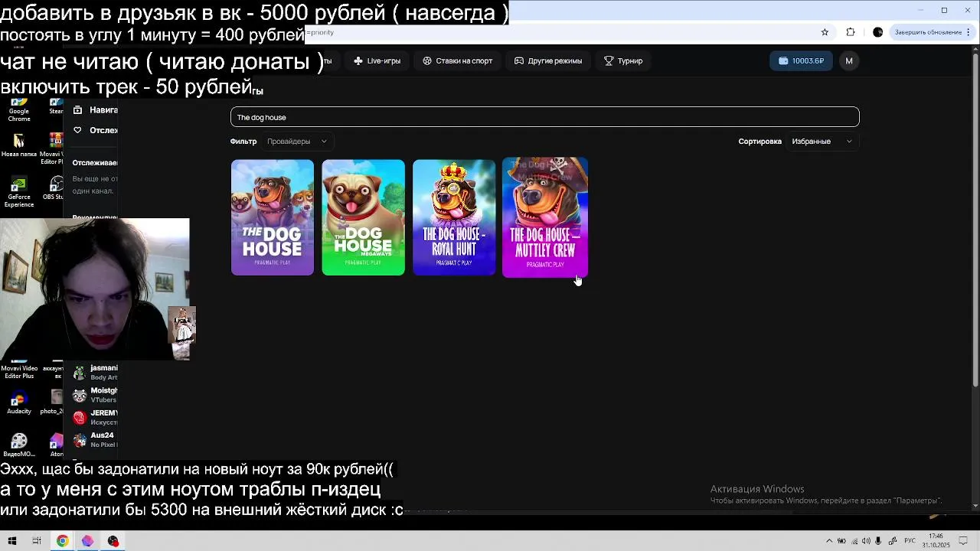Click the Навигация sidebar item

click(x=95, y=110)
